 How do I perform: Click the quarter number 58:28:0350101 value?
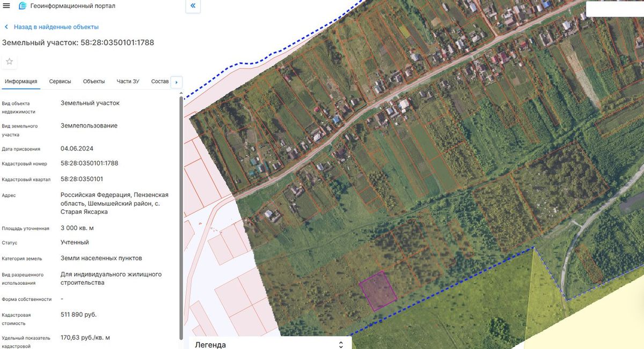(x=82, y=179)
